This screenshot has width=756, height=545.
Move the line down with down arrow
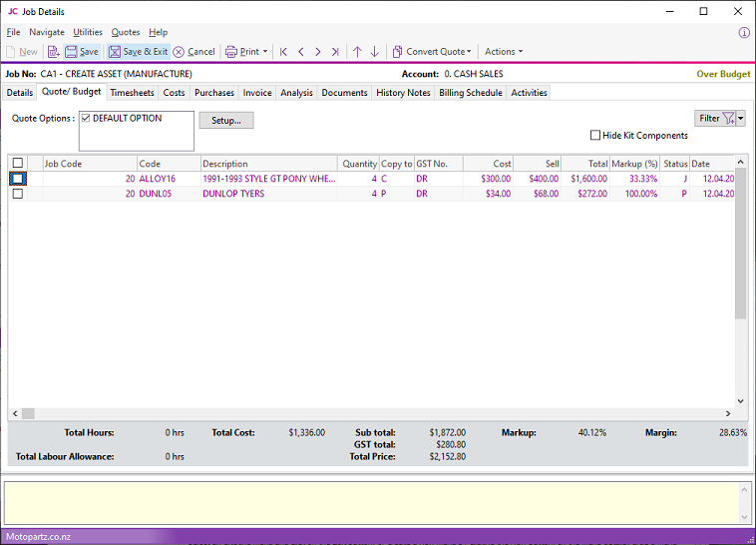pos(375,52)
